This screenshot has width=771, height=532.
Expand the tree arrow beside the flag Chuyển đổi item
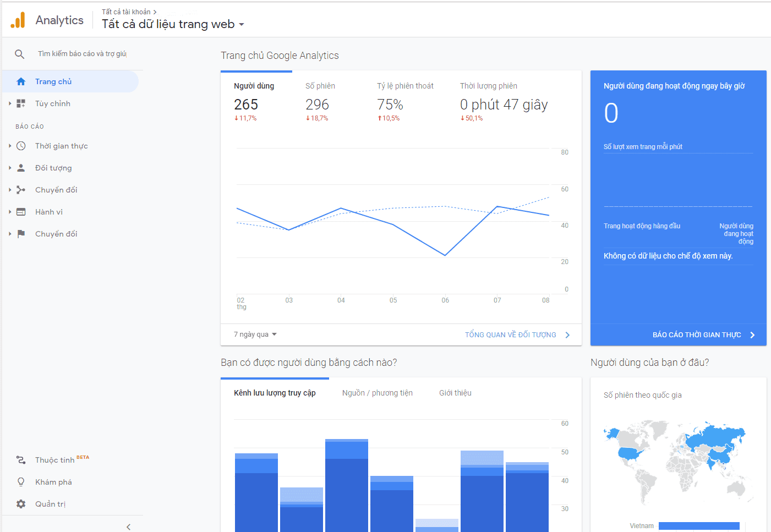tap(10, 234)
